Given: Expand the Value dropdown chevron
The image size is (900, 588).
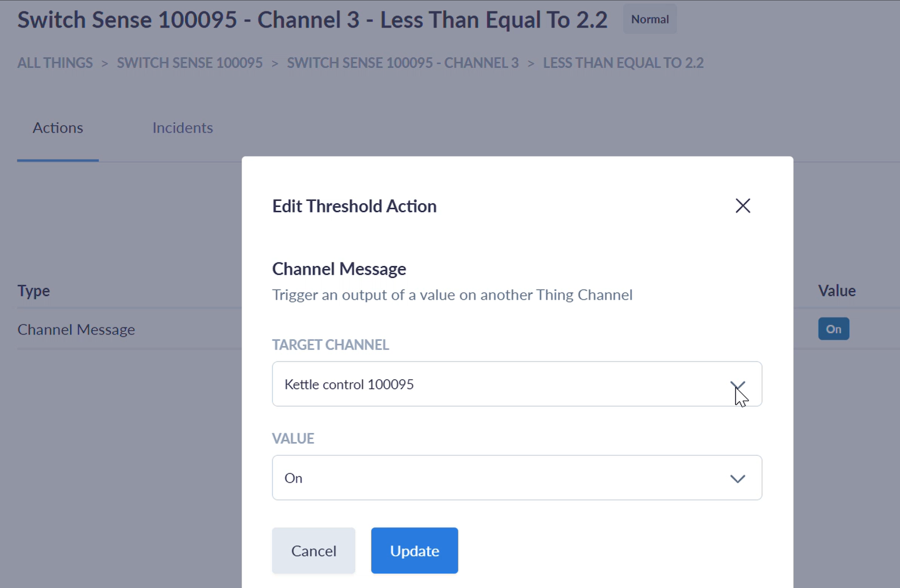Looking at the screenshot, I should point(737,479).
